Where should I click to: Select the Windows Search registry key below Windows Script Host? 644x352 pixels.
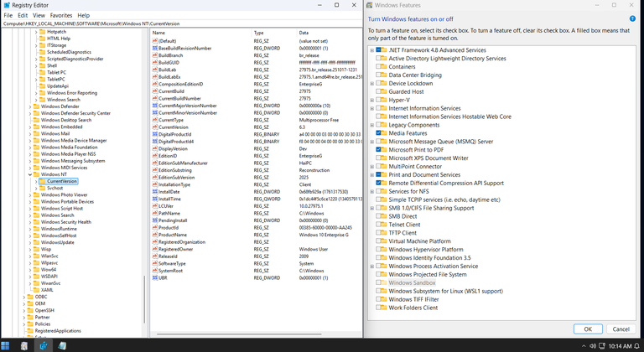(x=58, y=215)
